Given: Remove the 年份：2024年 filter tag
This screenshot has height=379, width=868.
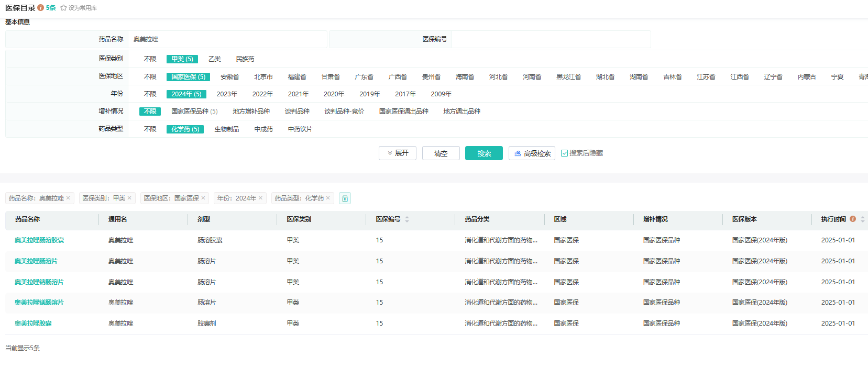Looking at the screenshot, I should click(x=260, y=198).
